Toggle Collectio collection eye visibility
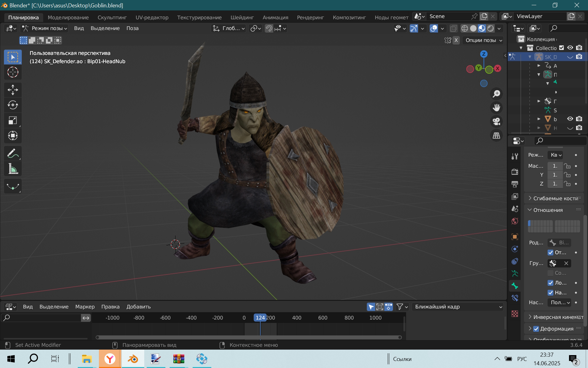Viewport: 588px width, 368px height. [x=570, y=48]
